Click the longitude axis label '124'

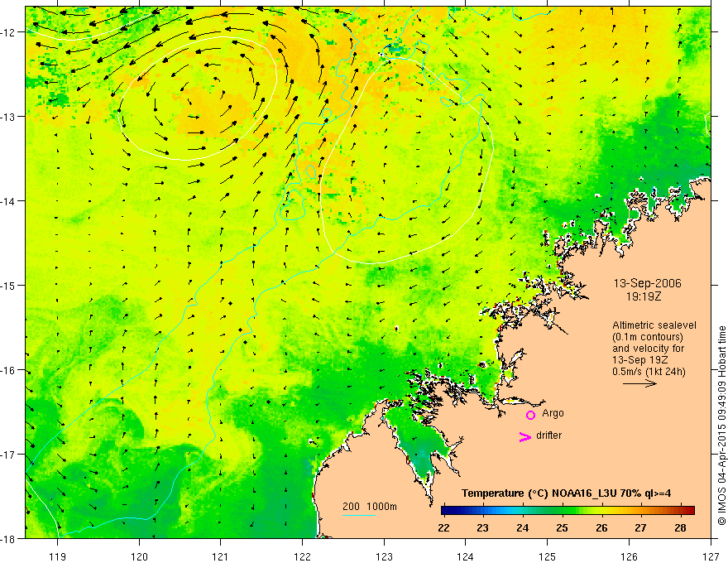pos(465,556)
